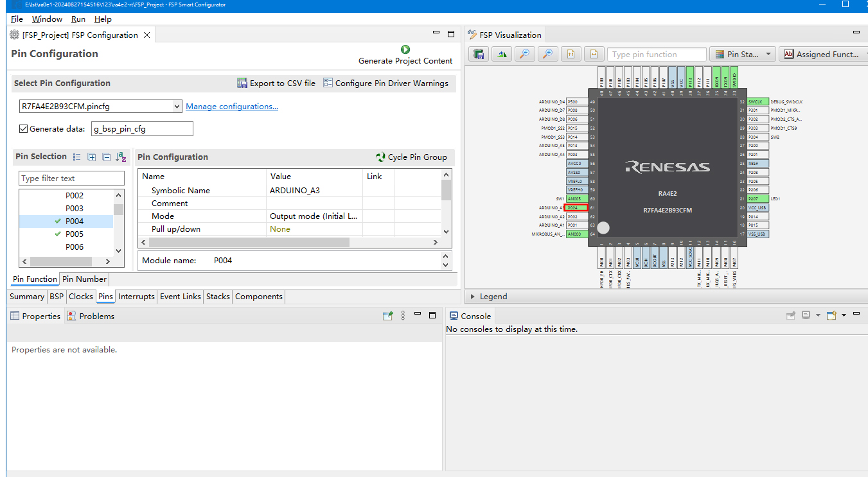
Task: Select P006 in the pin list
Action: click(x=75, y=247)
